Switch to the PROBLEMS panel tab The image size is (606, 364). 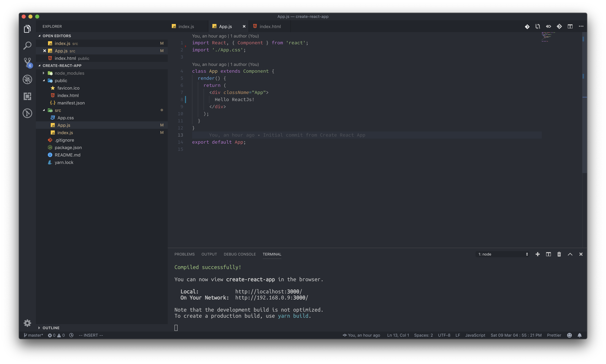coord(184,254)
